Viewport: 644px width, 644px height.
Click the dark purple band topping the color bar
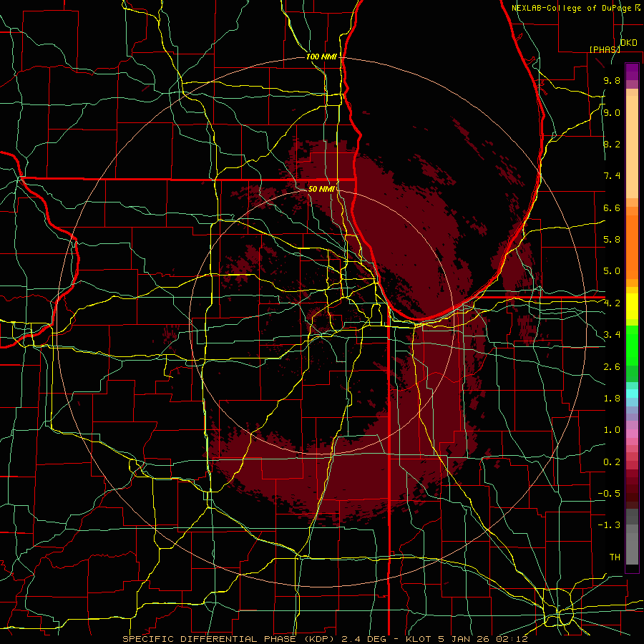coord(632,72)
